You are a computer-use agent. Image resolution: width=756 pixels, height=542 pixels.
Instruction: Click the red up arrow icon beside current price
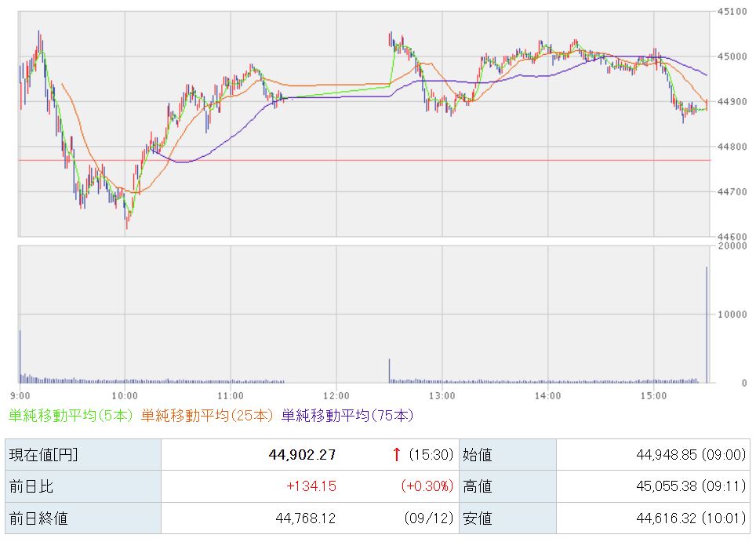pyautogui.click(x=396, y=454)
